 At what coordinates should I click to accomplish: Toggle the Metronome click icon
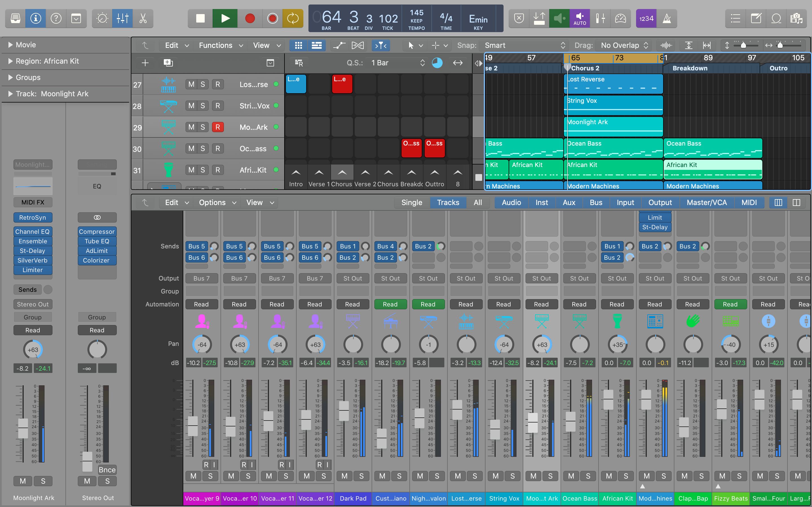667,18
